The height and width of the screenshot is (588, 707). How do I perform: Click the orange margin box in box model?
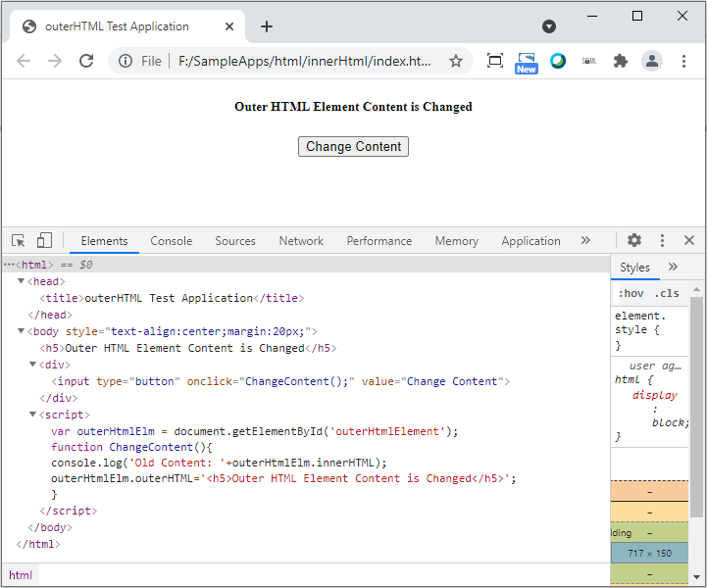pos(649,492)
